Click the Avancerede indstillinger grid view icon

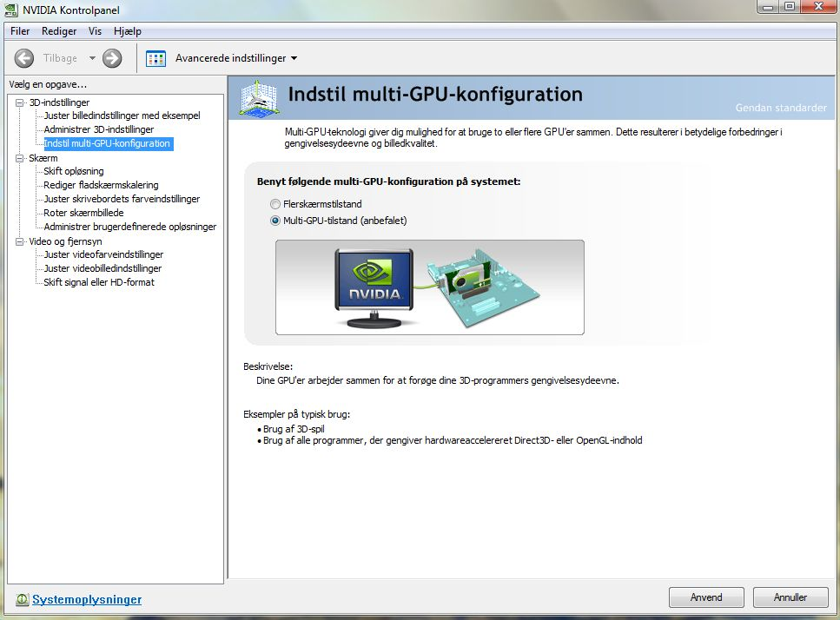point(155,58)
